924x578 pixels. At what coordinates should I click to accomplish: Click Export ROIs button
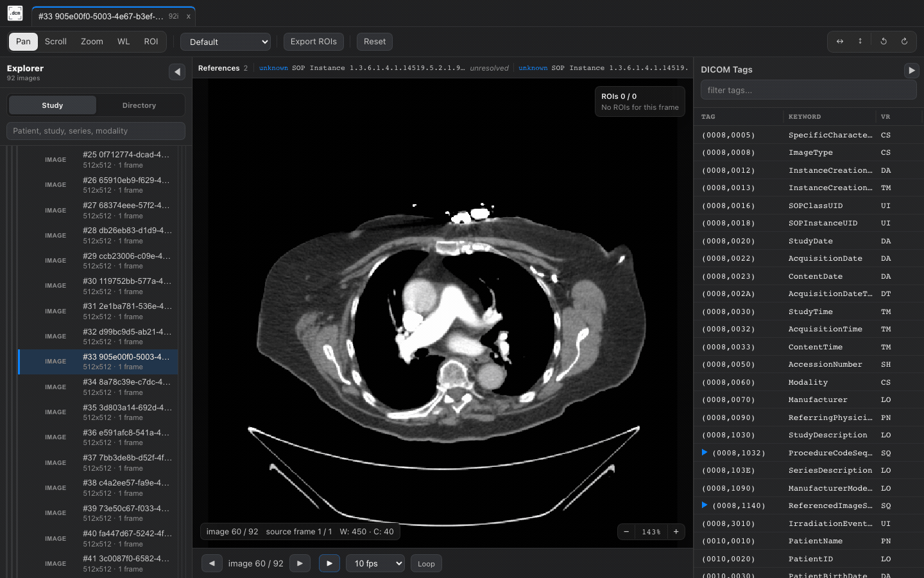tap(313, 42)
